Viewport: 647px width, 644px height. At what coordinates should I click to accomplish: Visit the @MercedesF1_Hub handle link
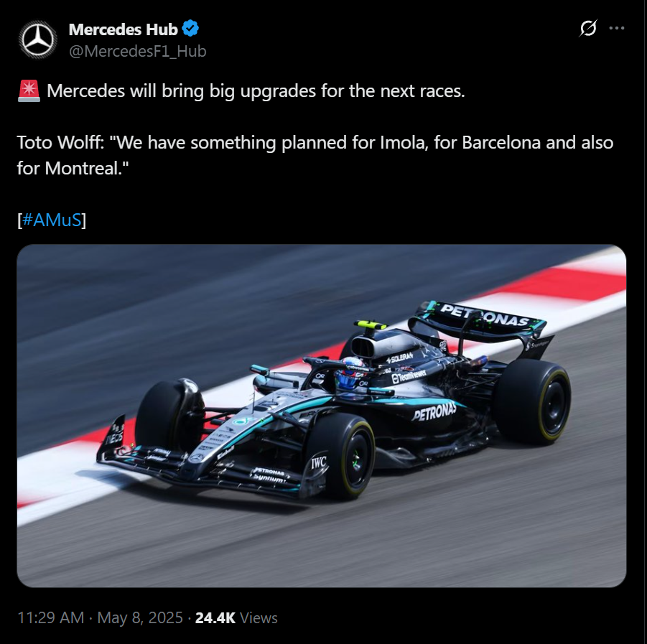point(137,51)
